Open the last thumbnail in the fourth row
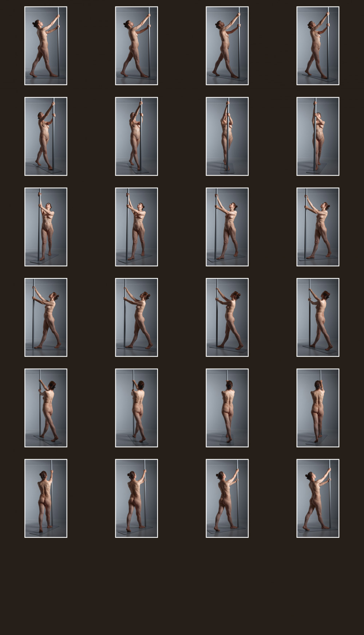364x635 pixels. [x=318, y=317]
